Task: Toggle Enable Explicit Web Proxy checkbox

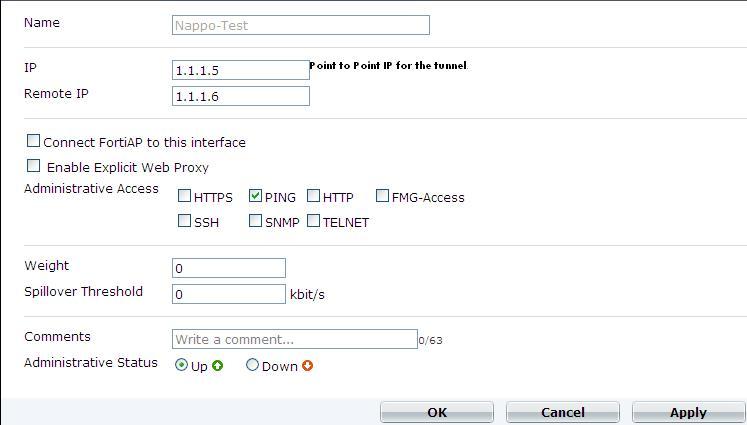Action: [x=34, y=166]
